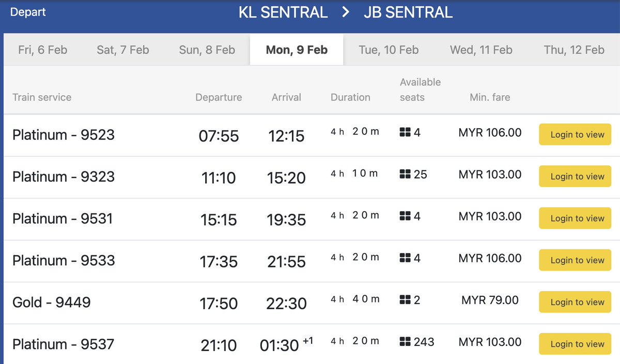Click seat icon showing 25 available seats

coord(405,175)
